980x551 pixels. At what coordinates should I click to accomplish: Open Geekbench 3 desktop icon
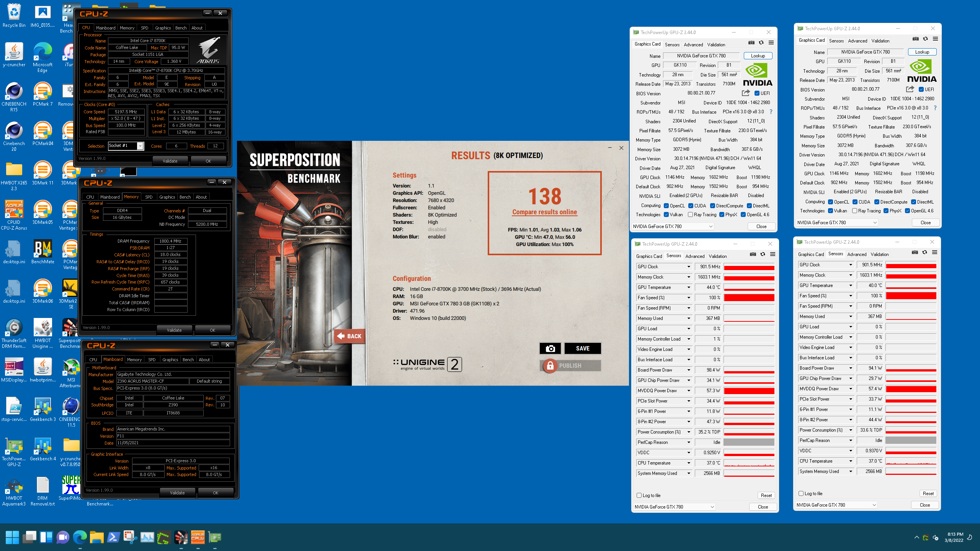click(x=42, y=409)
